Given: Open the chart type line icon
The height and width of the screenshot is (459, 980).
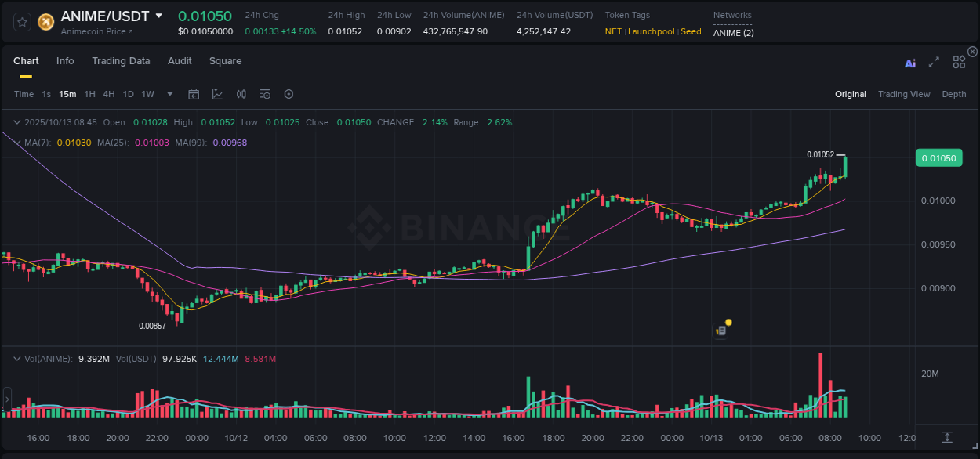Looking at the screenshot, I should (x=217, y=94).
